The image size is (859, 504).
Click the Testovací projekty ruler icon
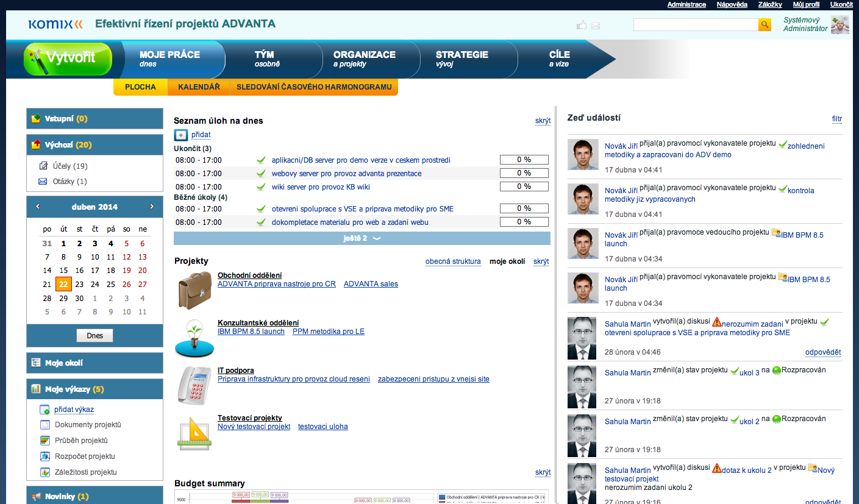(x=194, y=433)
